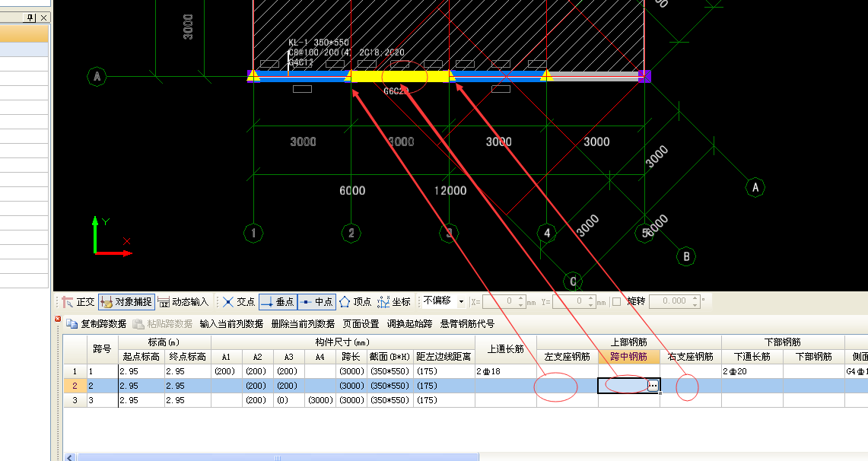Select the yellow highlighted beam span
868x461 pixels.
[x=400, y=76]
